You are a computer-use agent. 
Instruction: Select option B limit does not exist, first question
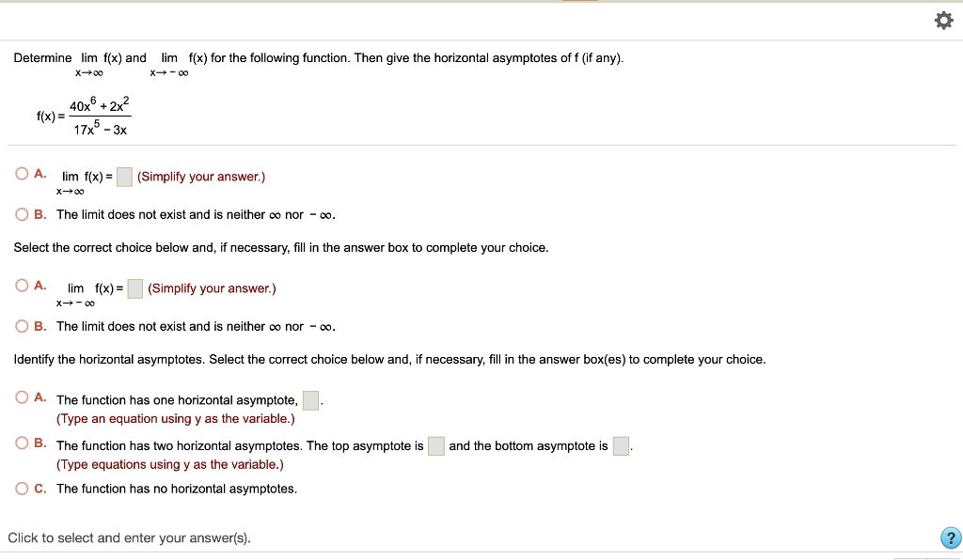pyautogui.click(x=23, y=214)
